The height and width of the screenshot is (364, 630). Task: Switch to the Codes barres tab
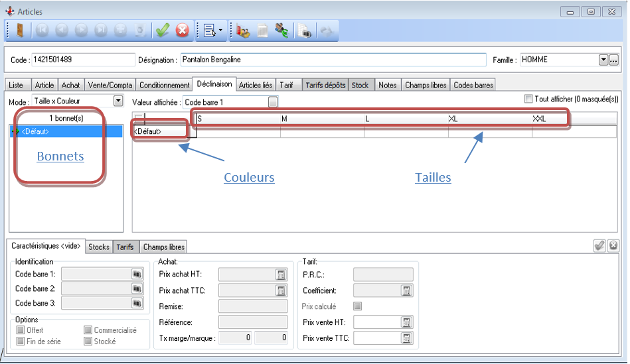click(x=473, y=85)
